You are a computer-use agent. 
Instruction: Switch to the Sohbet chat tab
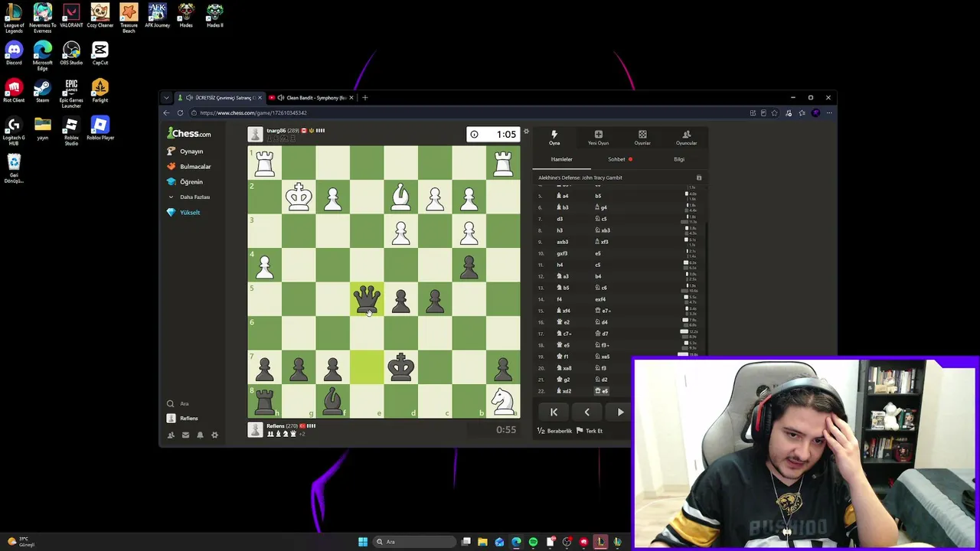click(619, 159)
